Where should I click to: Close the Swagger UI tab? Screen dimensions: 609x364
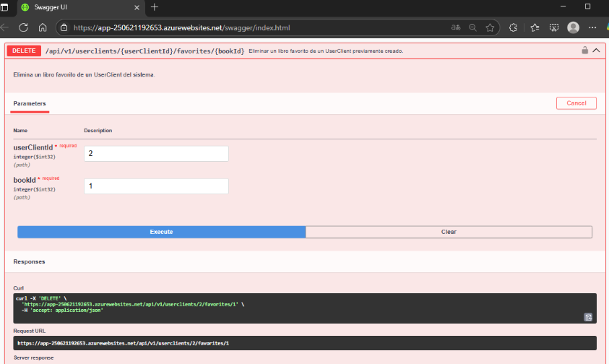click(x=137, y=7)
